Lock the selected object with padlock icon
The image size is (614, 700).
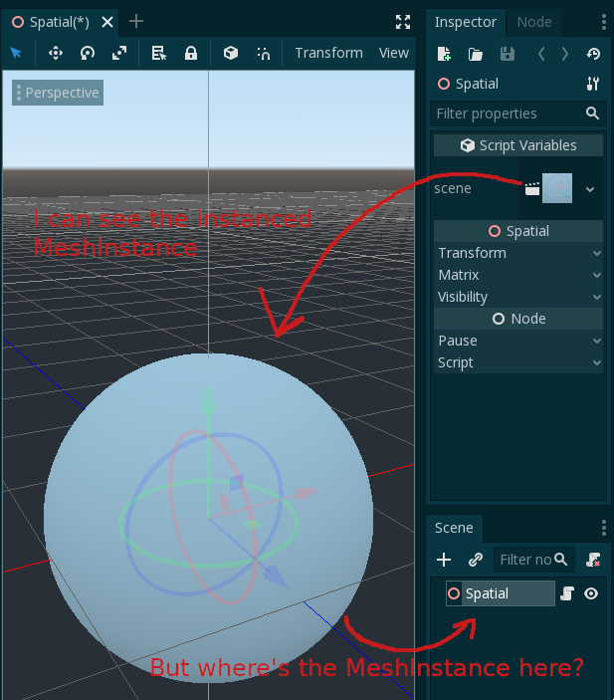[x=191, y=53]
